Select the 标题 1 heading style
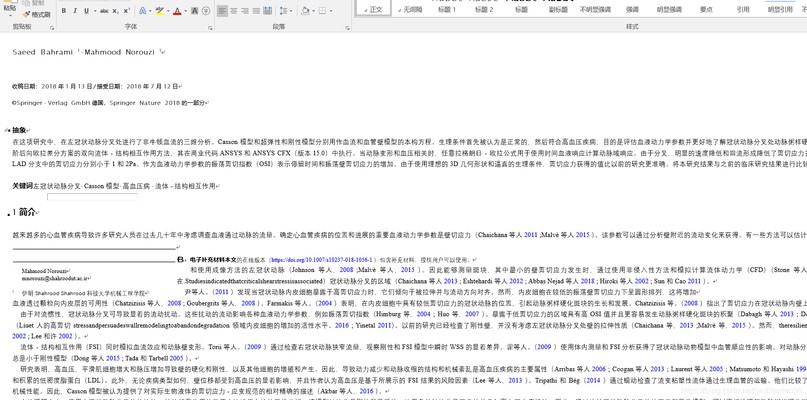Viewport: 807px width, 400px height. pos(446,9)
